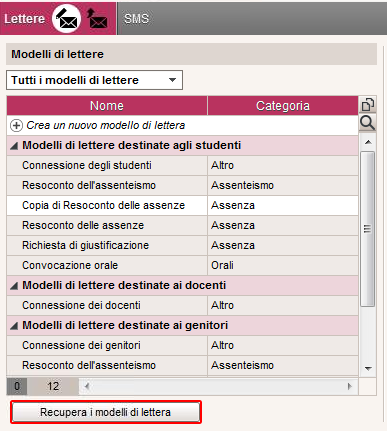387x431 pixels.
Task: Sort by the Nome column header
Action: pos(107,106)
